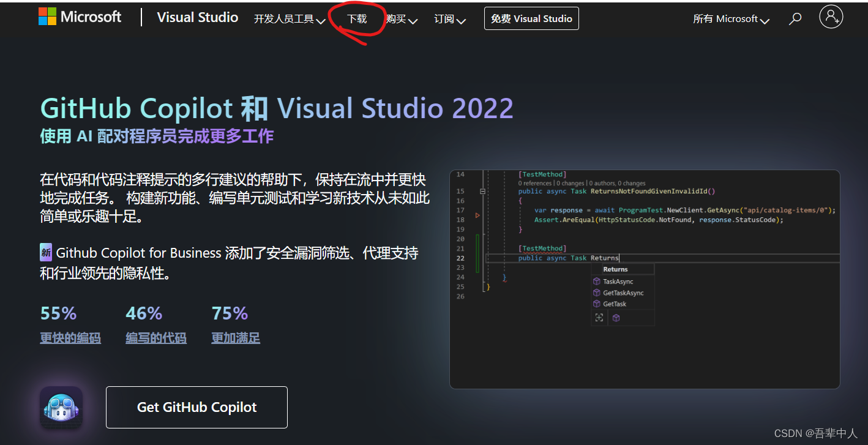The image size is (868, 445).
Task: Click code line 22 public async Task Returns
Action: tap(569, 258)
